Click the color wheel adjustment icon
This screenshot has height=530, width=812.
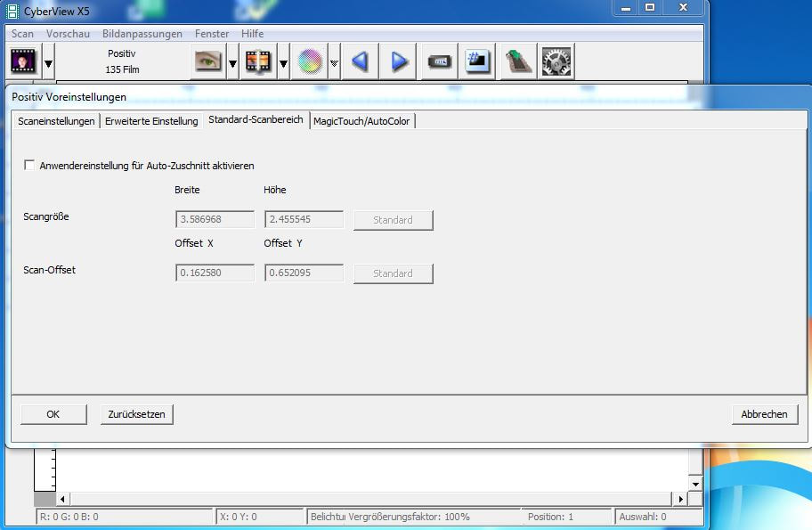[x=310, y=61]
